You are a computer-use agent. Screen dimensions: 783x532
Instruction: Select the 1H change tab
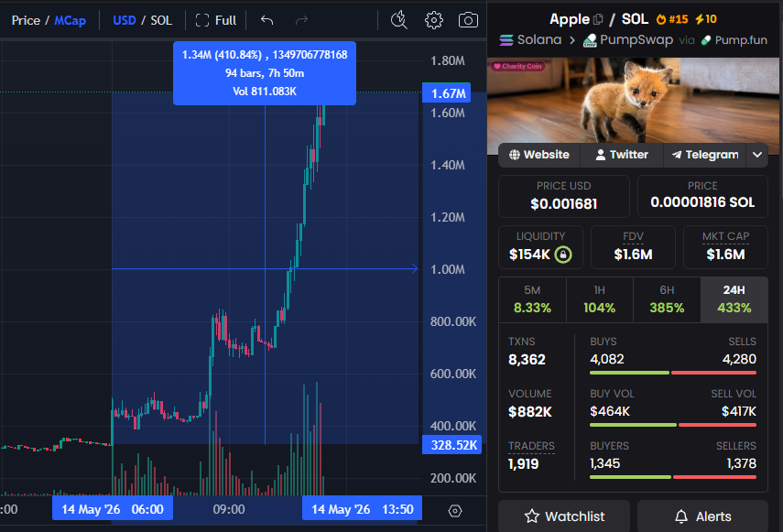[600, 299]
